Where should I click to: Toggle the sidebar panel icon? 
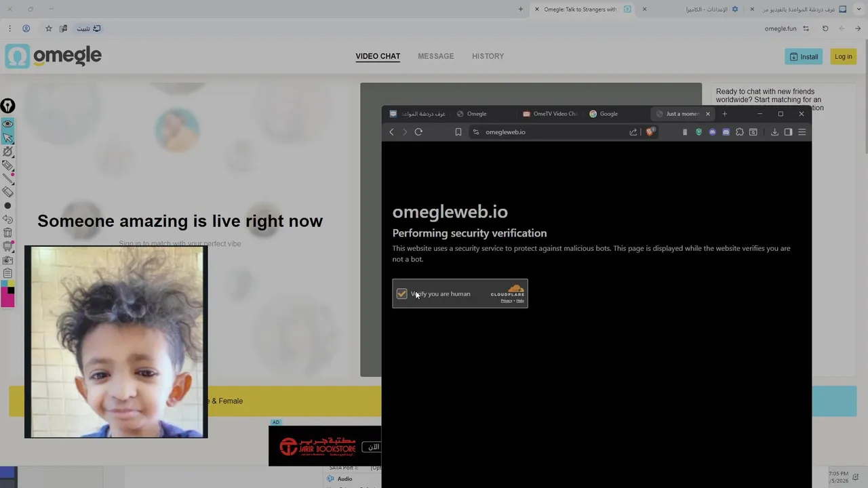pos(788,132)
